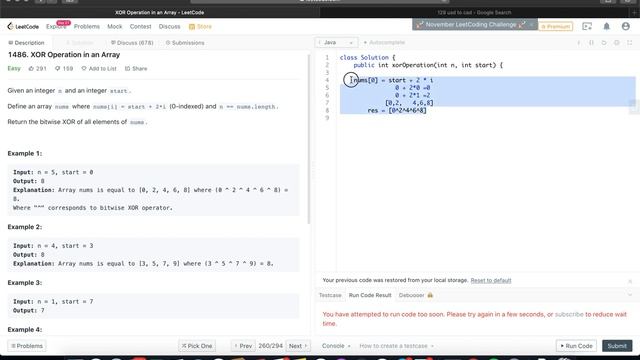Select the 129 usd to cad browser tab
The width and height of the screenshot is (640, 360).
tap(474, 13)
